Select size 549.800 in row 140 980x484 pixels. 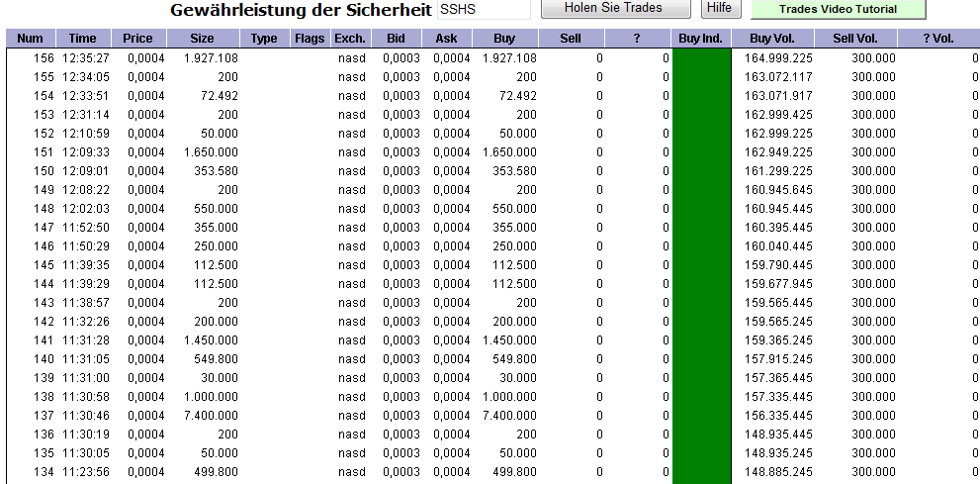[217, 359]
